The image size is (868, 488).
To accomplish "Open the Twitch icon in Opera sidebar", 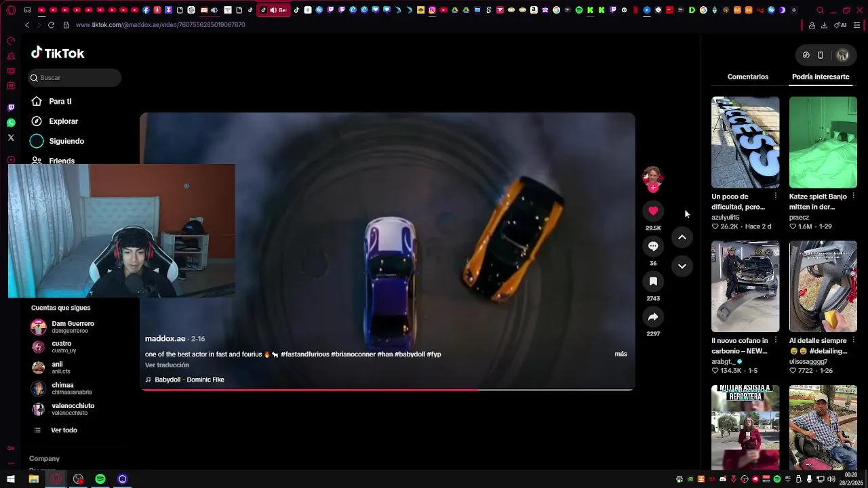I will (x=11, y=108).
